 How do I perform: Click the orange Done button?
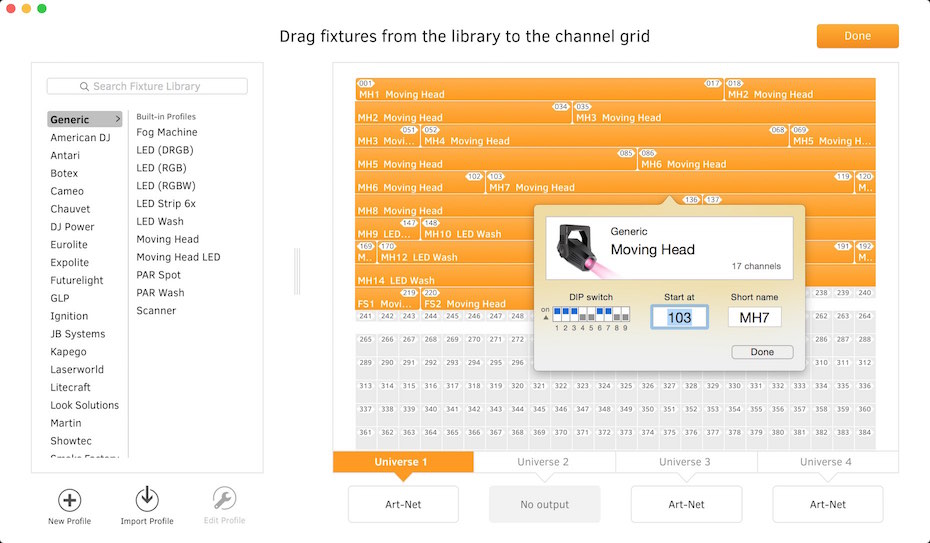[x=857, y=36]
